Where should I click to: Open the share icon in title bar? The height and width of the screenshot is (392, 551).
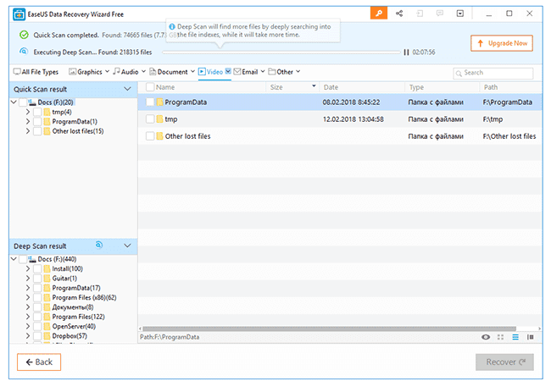coord(399,14)
